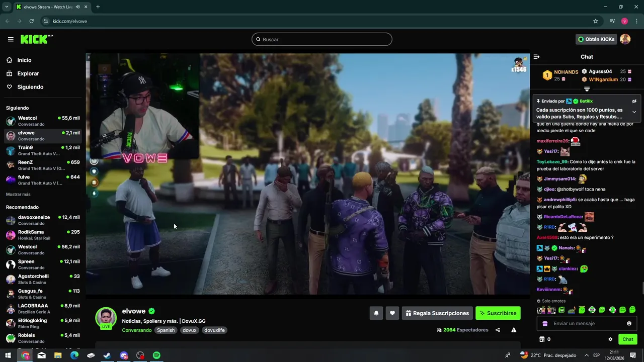Share the stream with the share icon
Screen dimensions: 644x362
pos(498,330)
